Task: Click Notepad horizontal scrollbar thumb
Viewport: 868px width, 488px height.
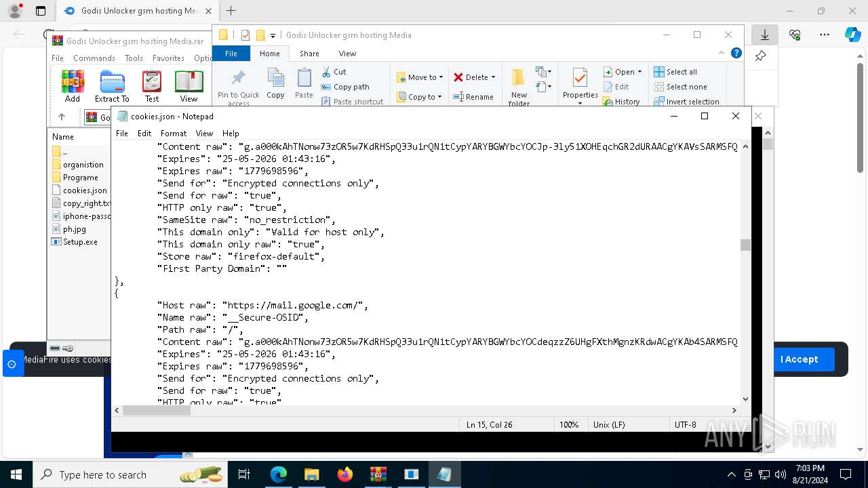Action: [157, 410]
